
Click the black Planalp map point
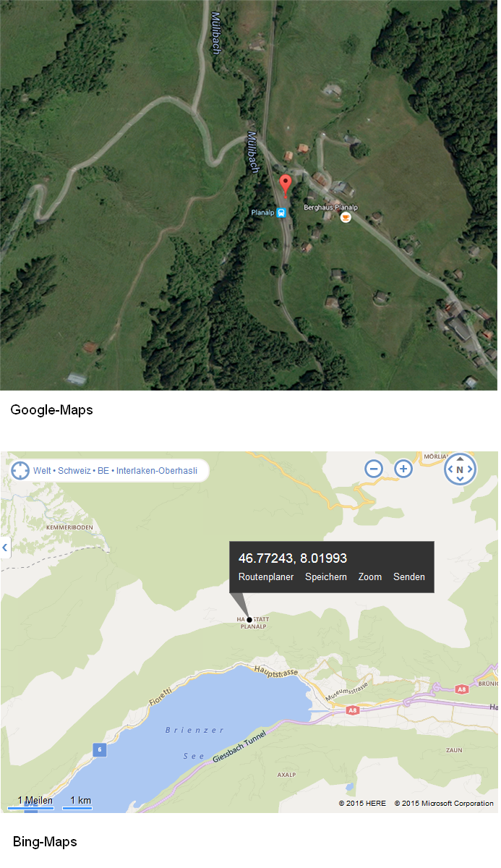tap(249, 620)
